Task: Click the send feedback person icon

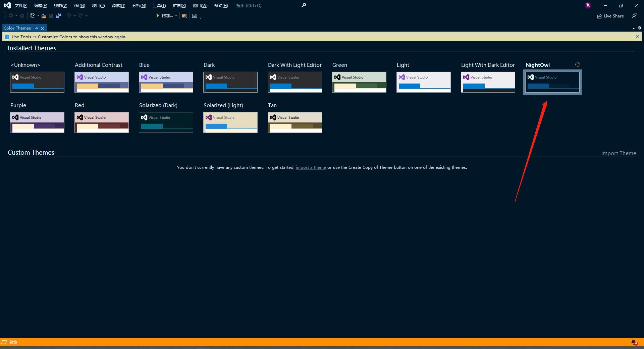Action: pos(634,16)
